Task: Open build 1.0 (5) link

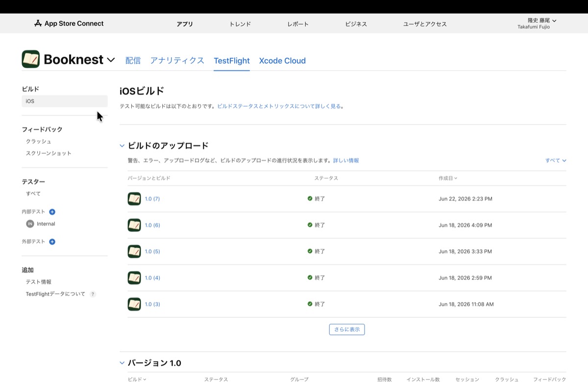Action: pos(152,251)
